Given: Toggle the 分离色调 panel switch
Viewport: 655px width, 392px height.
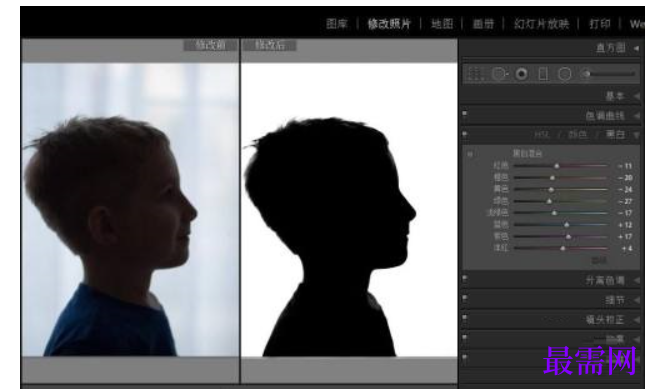Looking at the screenshot, I should coord(465,278).
